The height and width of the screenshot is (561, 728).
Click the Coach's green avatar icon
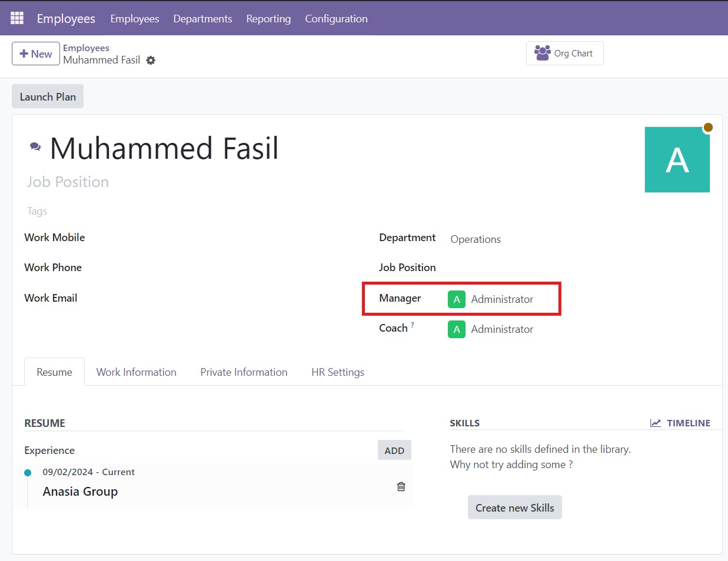456,329
